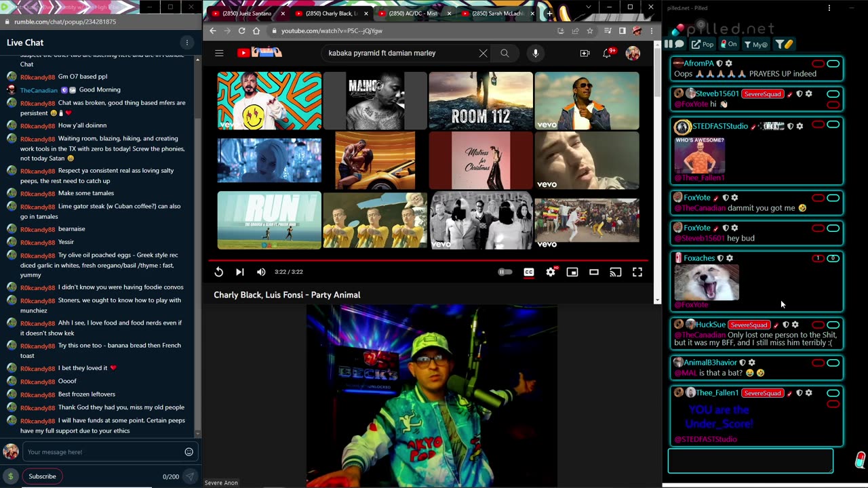Image resolution: width=868 pixels, height=488 pixels.
Task: Filter chat by My@ mentions
Action: 755,44
